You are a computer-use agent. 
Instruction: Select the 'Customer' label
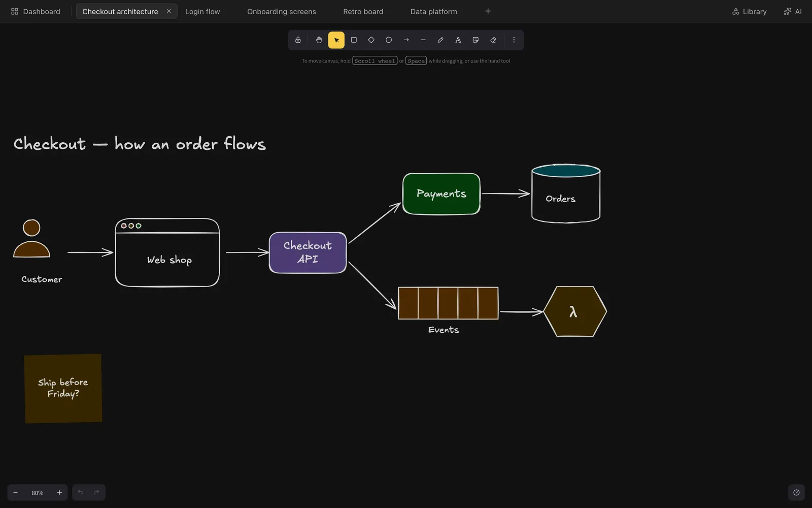(42, 279)
